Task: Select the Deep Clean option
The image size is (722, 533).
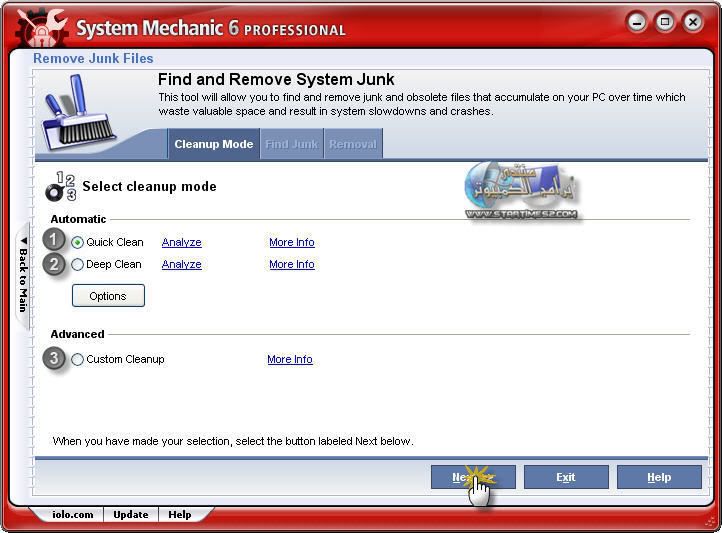Action: click(77, 264)
